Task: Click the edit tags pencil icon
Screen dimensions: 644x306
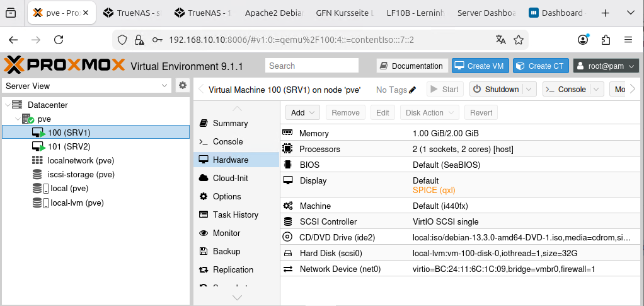Action: pos(413,90)
